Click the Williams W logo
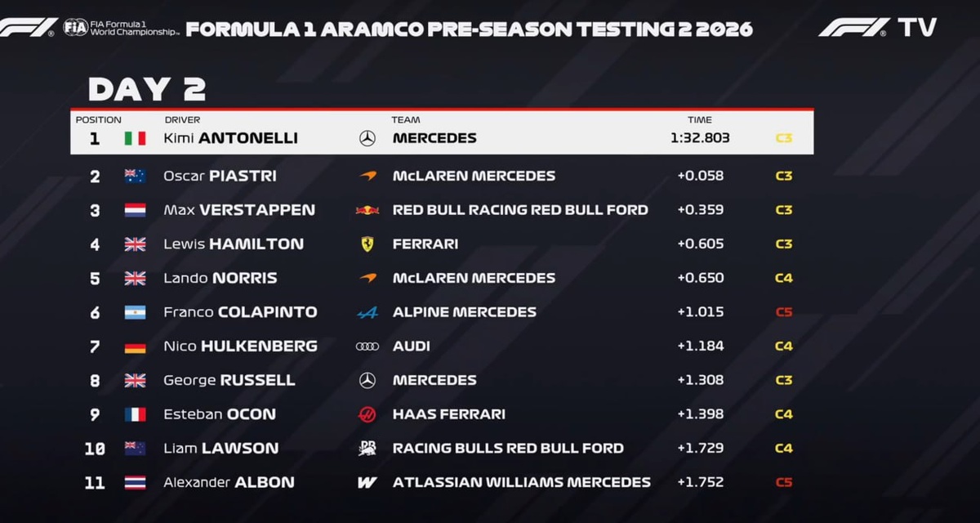 [x=367, y=482]
